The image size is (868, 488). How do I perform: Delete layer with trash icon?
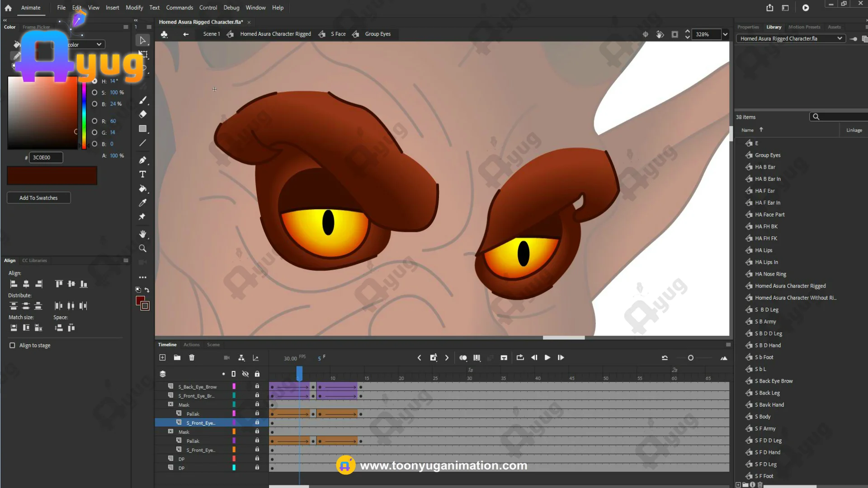click(x=192, y=357)
